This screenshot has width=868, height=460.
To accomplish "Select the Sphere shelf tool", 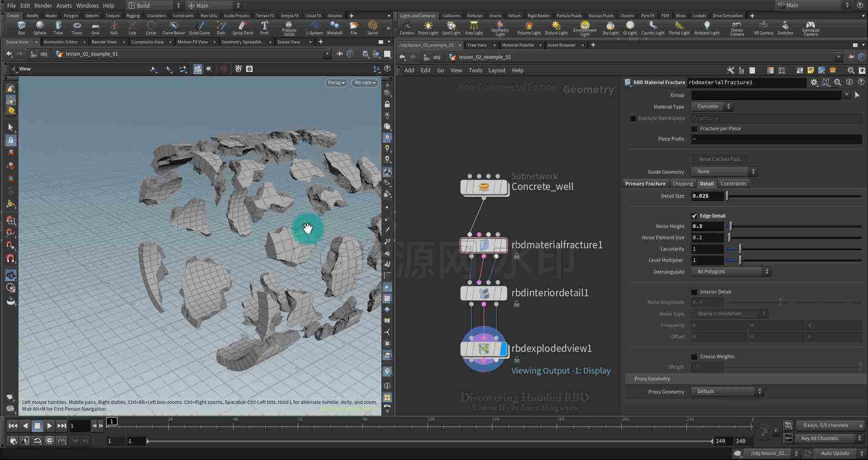I will (x=40, y=28).
